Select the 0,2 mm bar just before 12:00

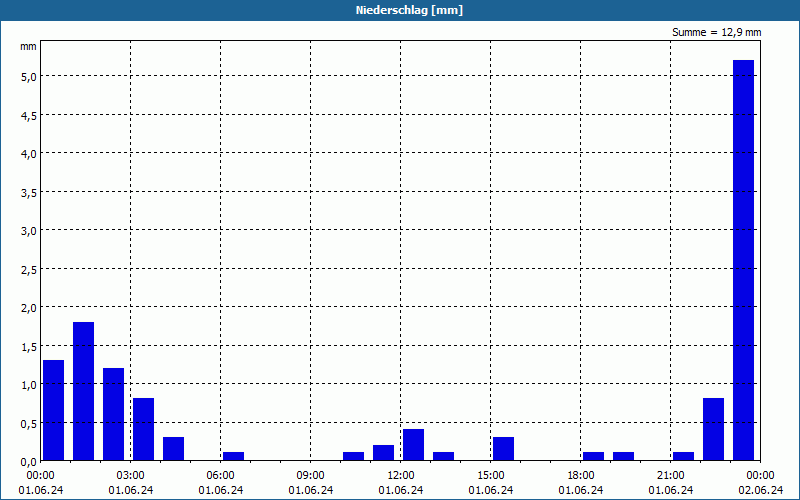pyautogui.click(x=383, y=453)
